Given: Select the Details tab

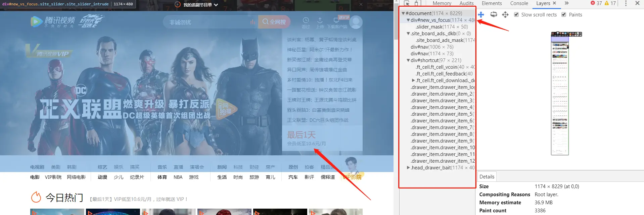Looking at the screenshot, I should (487, 177).
